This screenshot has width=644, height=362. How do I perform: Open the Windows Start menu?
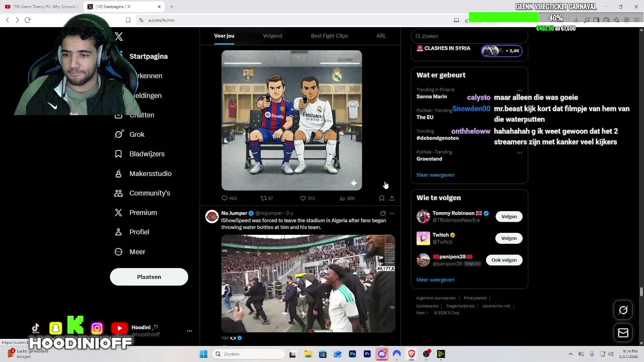(203, 354)
